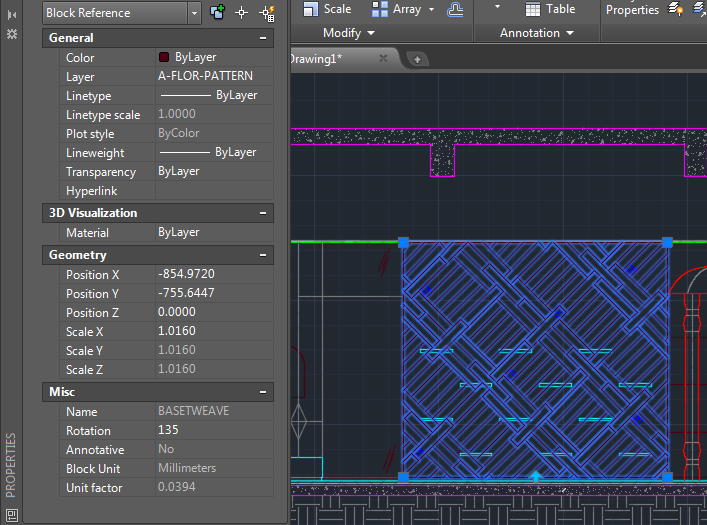Collapse the Geometry section
The width and height of the screenshot is (707, 525).
(263, 255)
